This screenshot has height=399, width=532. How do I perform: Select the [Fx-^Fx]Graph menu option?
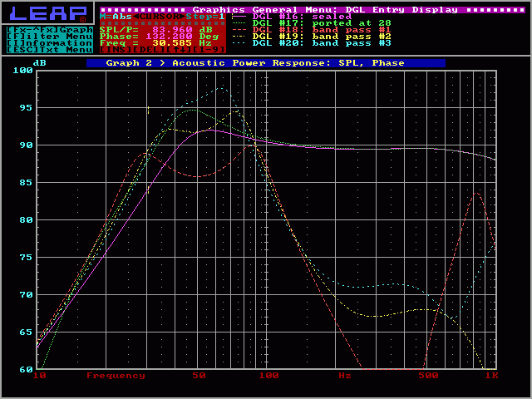[50, 30]
